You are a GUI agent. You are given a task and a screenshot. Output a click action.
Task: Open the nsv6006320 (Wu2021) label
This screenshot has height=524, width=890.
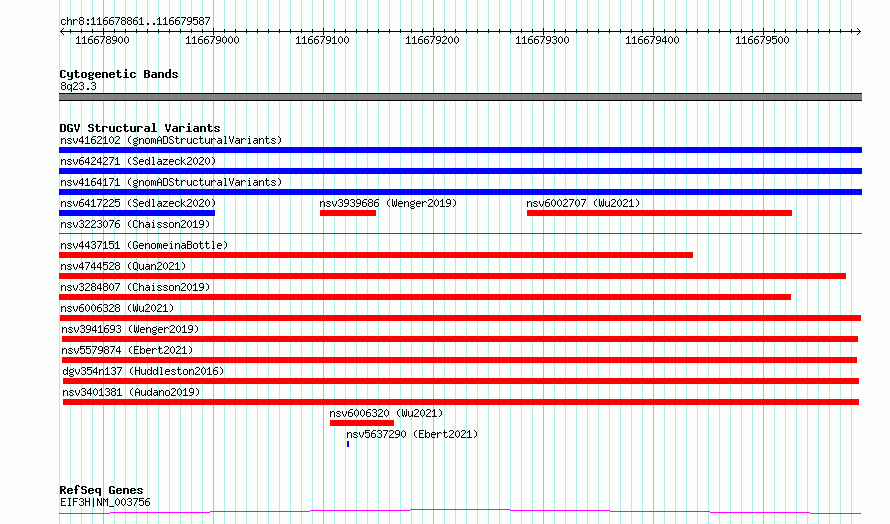(x=386, y=413)
